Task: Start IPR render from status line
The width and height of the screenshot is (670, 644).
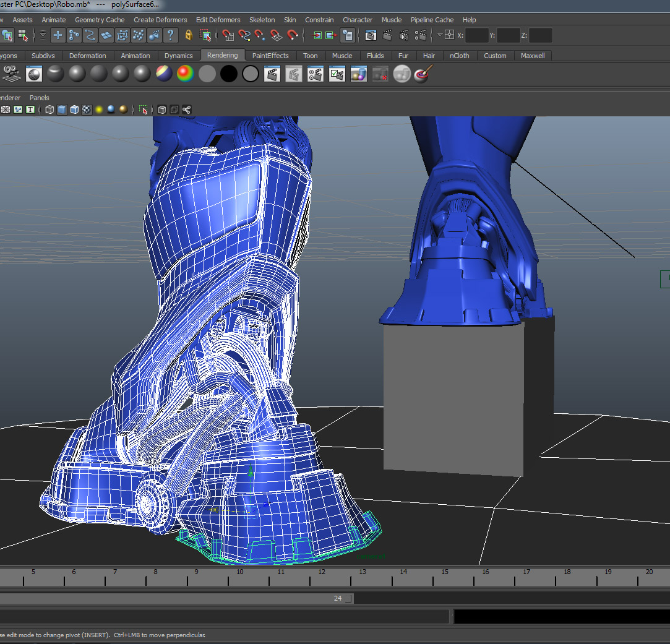Action: [x=404, y=35]
